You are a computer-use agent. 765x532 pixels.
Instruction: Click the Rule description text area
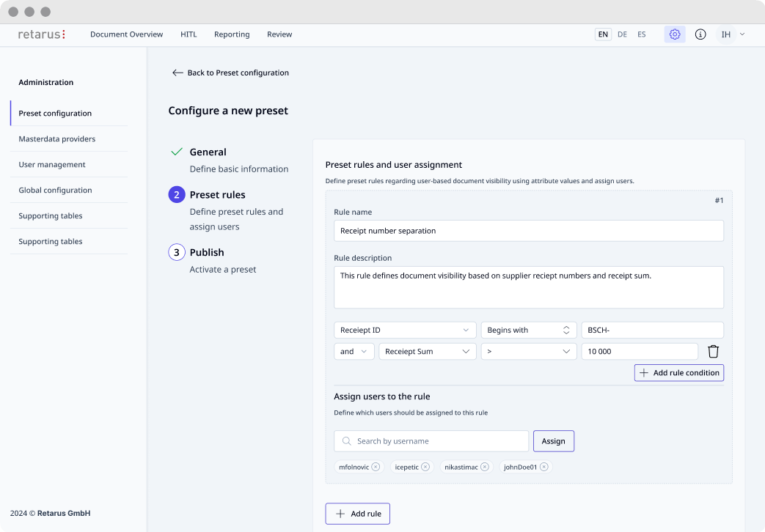529,287
